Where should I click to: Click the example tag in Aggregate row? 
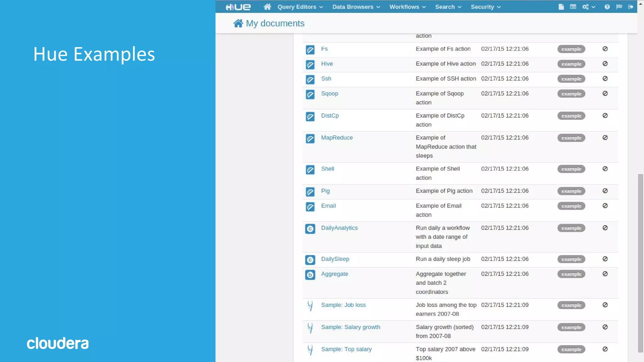coord(571,274)
